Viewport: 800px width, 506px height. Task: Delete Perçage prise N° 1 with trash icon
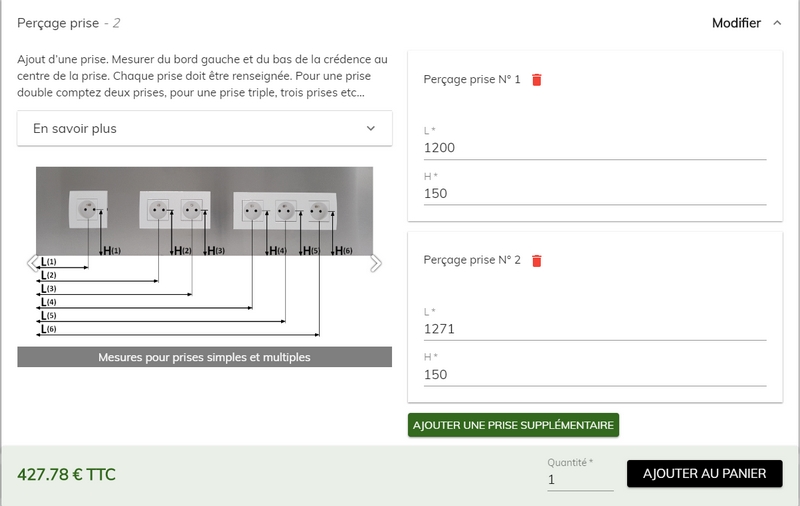tap(537, 80)
